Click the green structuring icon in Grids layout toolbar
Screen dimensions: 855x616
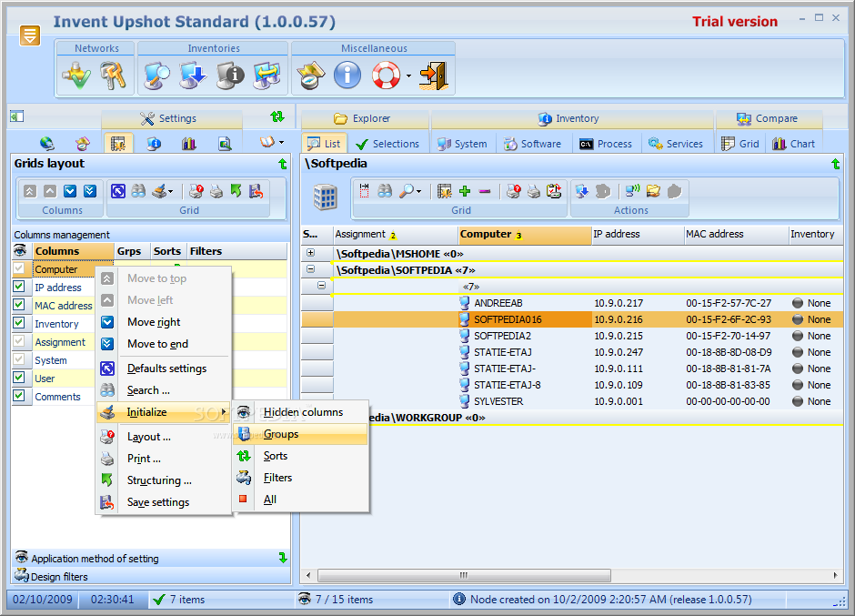coord(236,191)
